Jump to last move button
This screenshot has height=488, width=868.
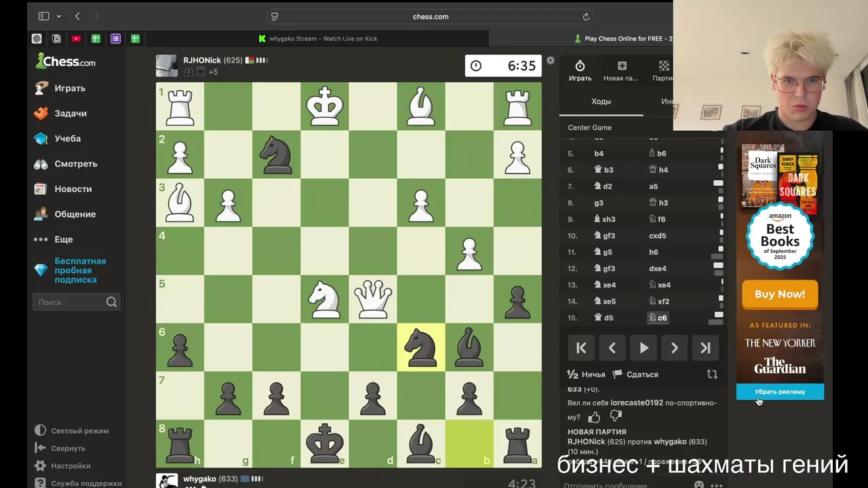705,348
